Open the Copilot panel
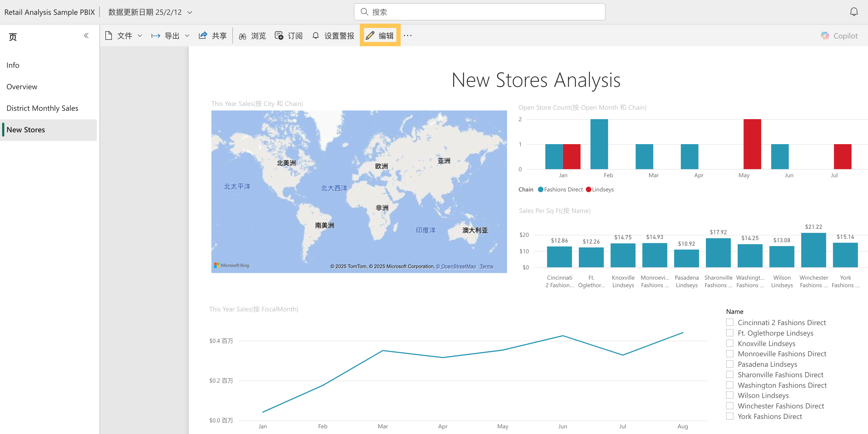868x434 pixels. point(839,35)
